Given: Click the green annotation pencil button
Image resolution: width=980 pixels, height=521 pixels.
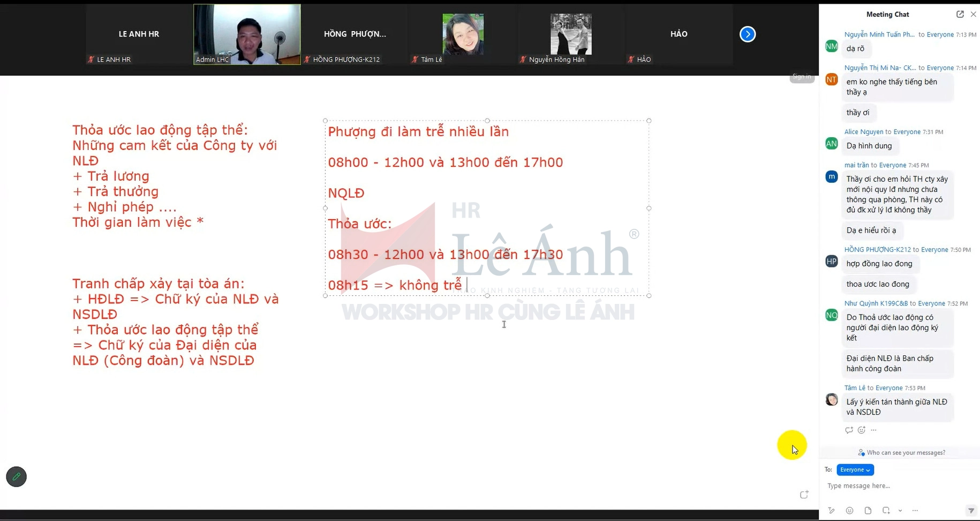Looking at the screenshot, I should point(16,477).
